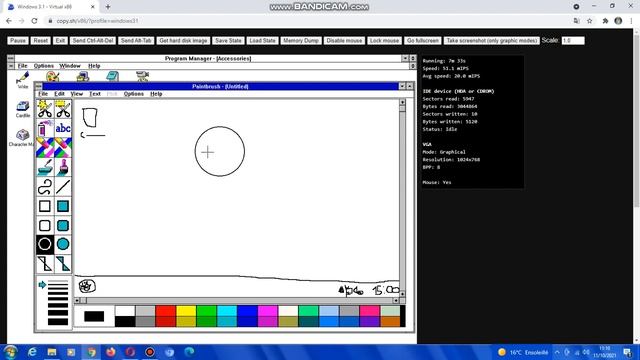Choose the hollow Box tool
The image size is (640, 360).
point(45,206)
